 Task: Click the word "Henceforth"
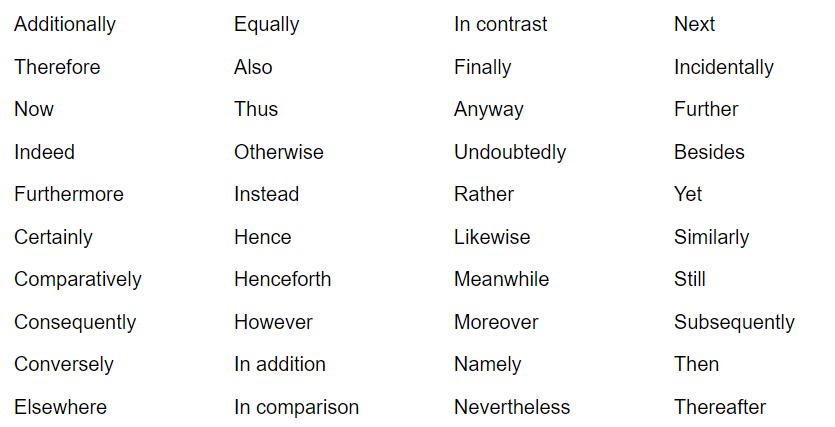[x=283, y=279]
